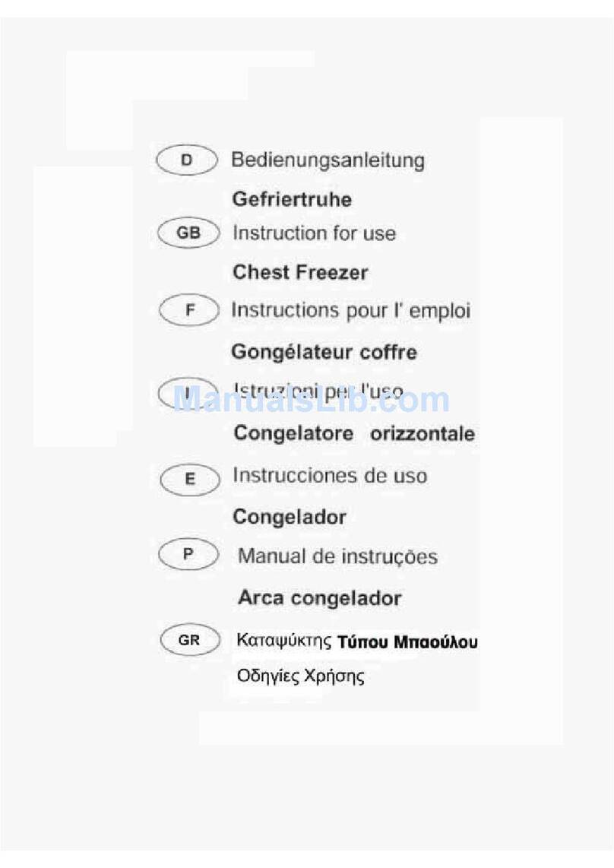The image size is (614, 868).
Task: Click the 'Gongélateur coffre' title
Action: [324, 352]
